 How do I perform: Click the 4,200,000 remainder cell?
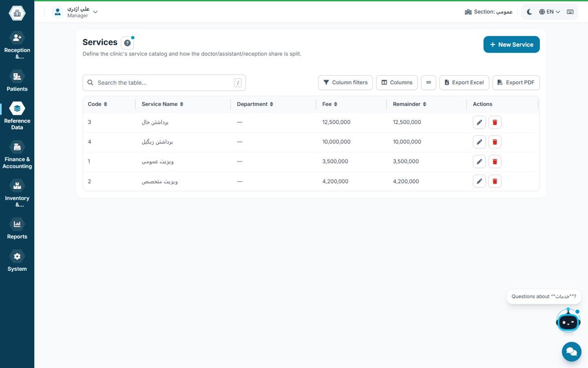click(x=406, y=182)
